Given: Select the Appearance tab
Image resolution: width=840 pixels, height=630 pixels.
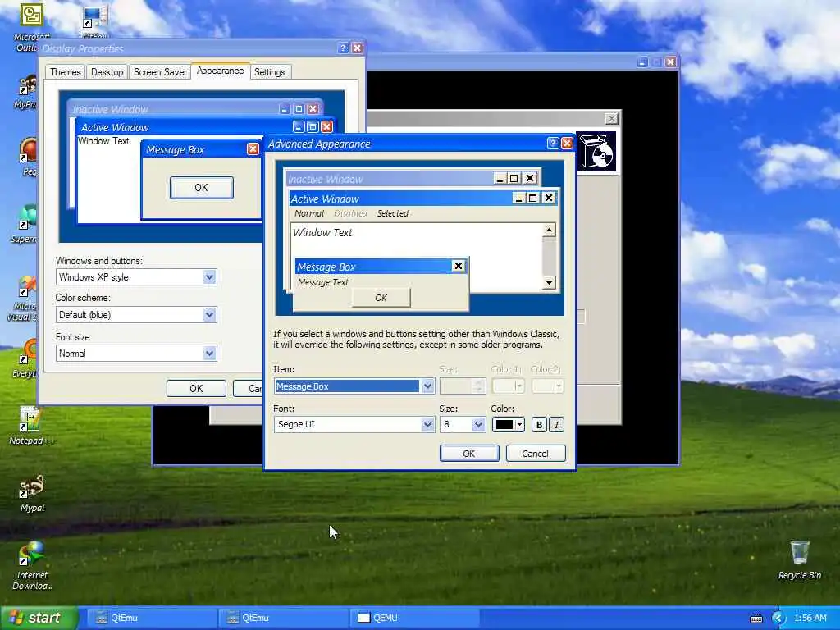Looking at the screenshot, I should pyautogui.click(x=220, y=71).
